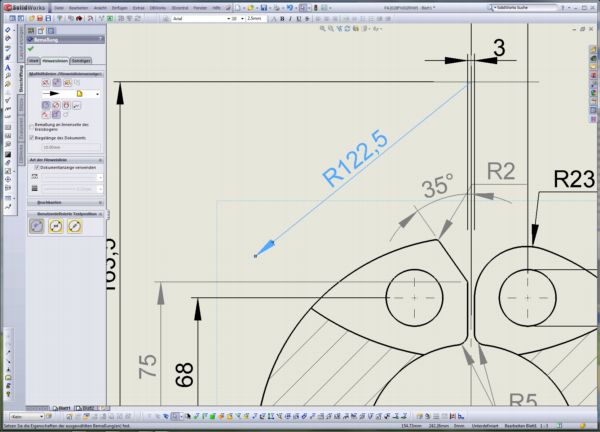Click the bend length value field
The image size is (600, 432).
point(71,147)
